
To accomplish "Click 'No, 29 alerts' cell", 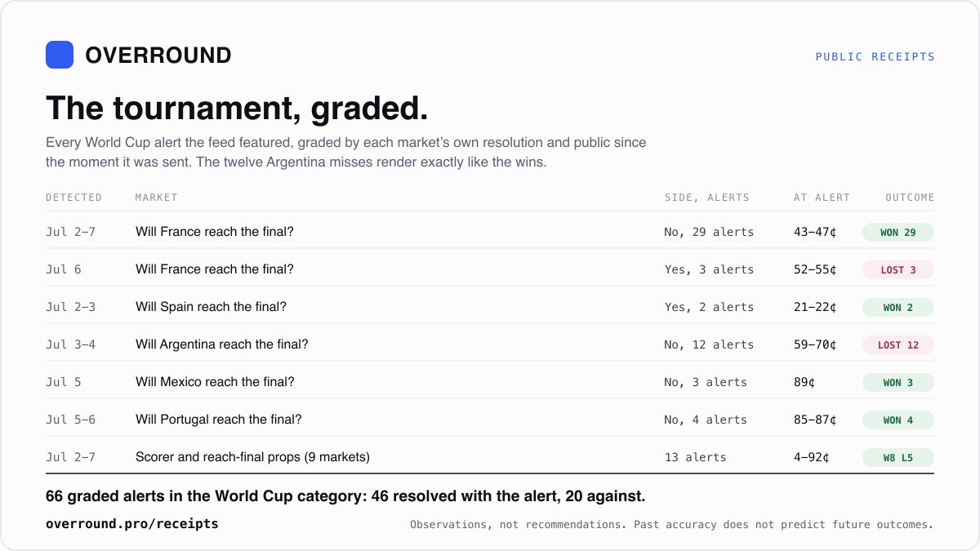I will click(x=709, y=232).
